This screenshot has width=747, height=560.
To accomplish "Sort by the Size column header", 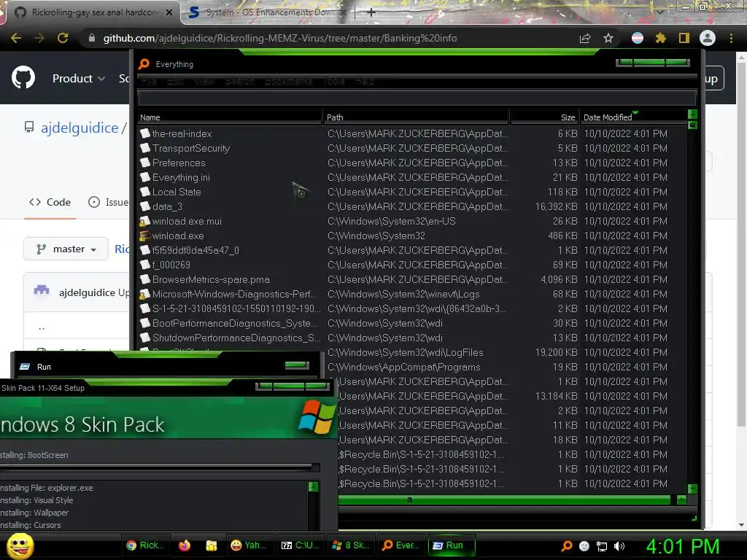I will pyautogui.click(x=544, y=117).
